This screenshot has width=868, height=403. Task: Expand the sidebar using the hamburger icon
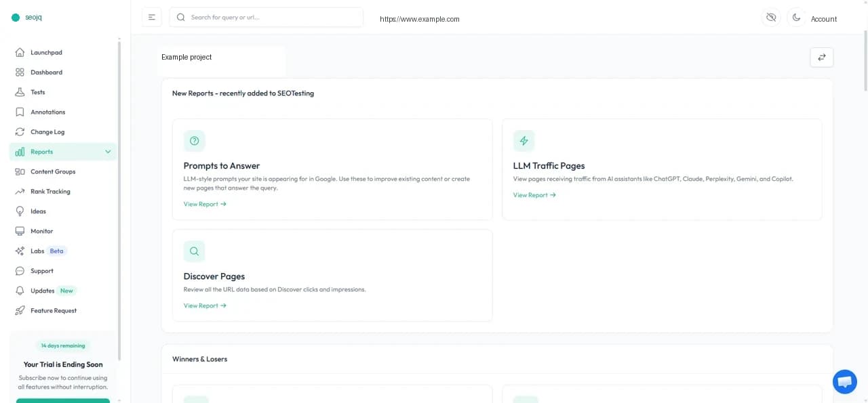coord(152,17)
